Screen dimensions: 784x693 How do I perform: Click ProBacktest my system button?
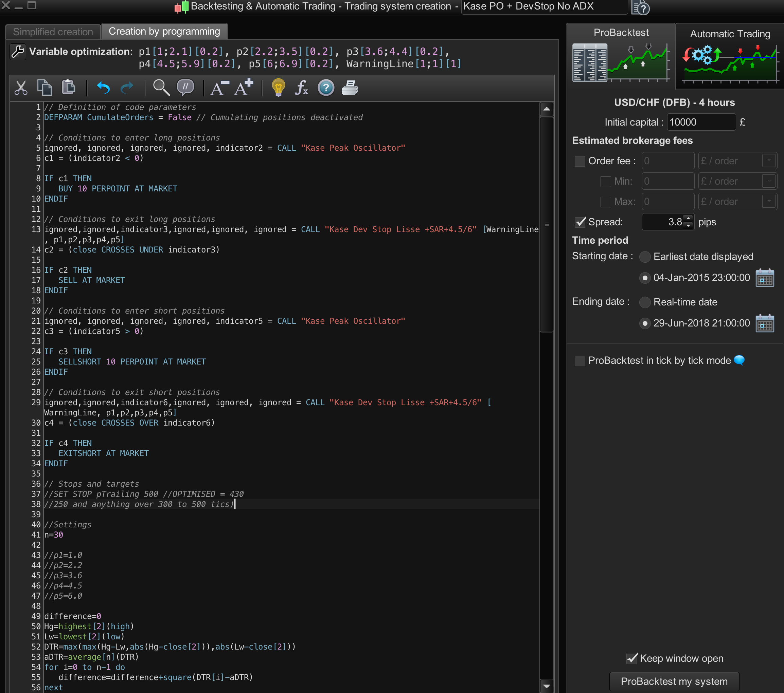tap(674, 681)
